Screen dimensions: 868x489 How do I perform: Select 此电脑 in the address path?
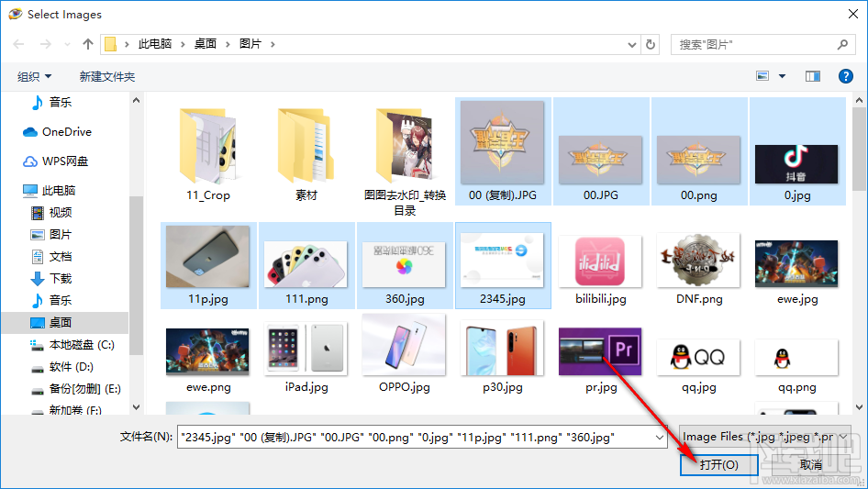point(154,44)
